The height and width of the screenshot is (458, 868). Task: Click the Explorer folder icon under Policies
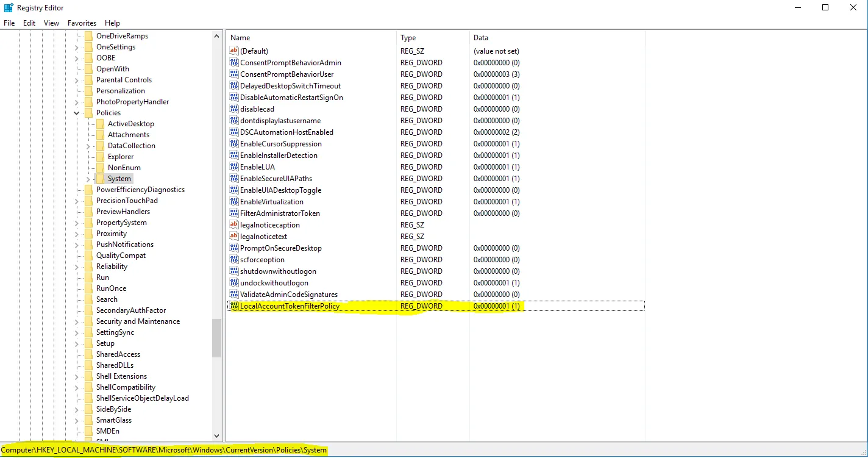pos(100,157)
